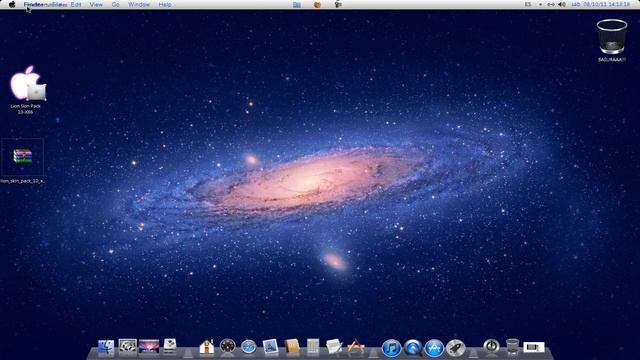Screen dimensions: 640x360
Task: Click the power button dock icon
Action: point(491,346)
